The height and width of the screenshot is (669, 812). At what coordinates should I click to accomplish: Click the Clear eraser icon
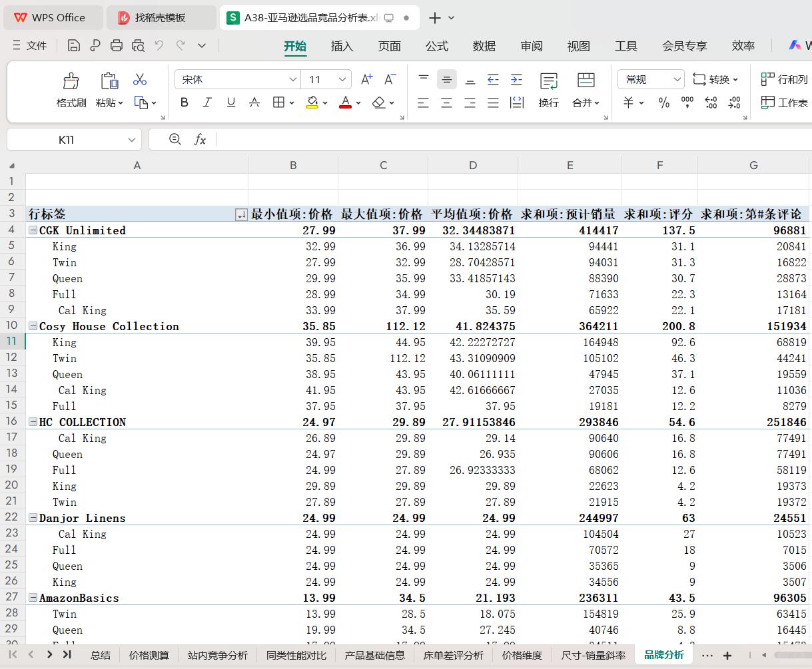(378, 103)
